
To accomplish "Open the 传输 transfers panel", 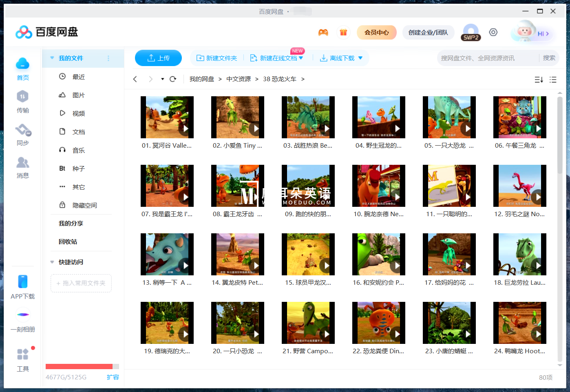I will point(23,101).
